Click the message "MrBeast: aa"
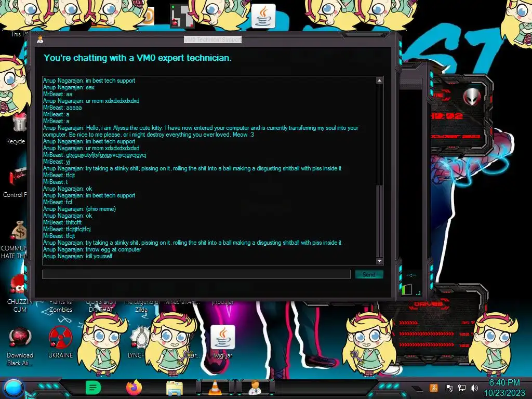 point(58,94)
